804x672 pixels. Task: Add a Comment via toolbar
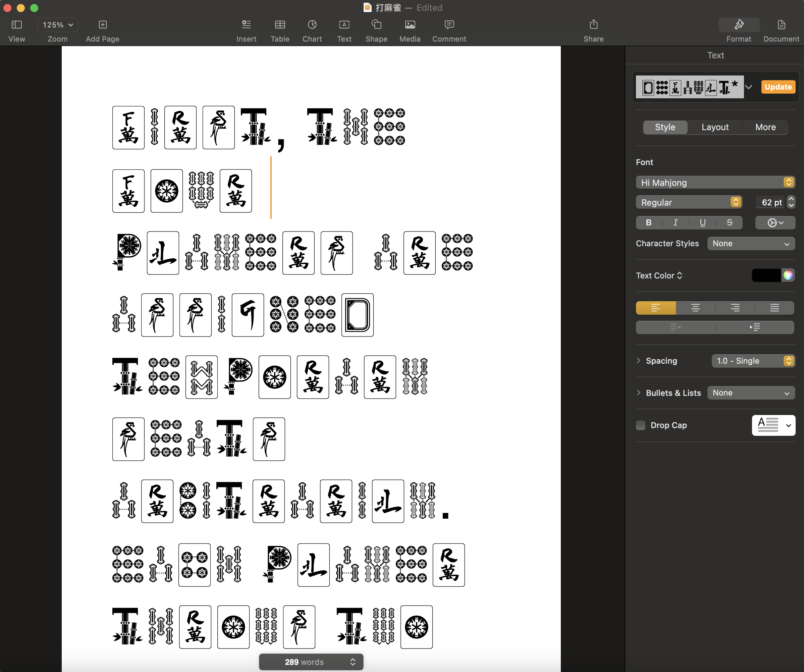(x=449, y=31)
